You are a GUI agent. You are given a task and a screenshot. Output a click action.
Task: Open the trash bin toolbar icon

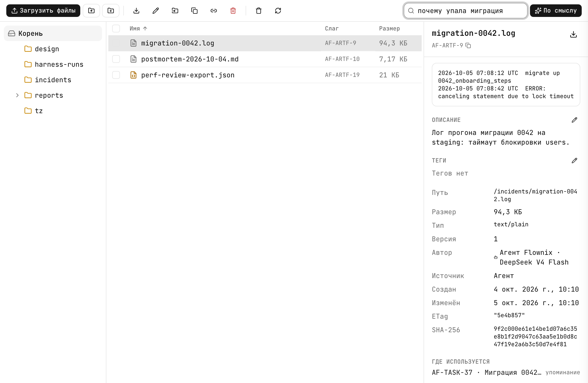pyautogui.click(x=259, y=11)
